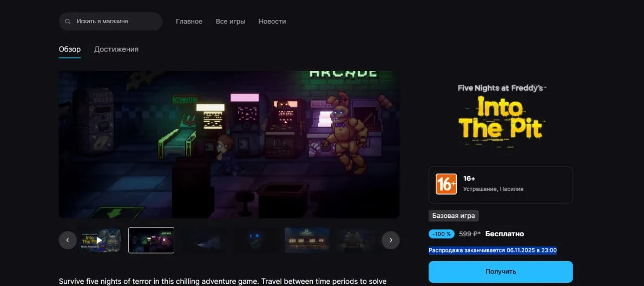The height and width of the screenshot is (286, 644).
Task: Click the main arcade screenshot image
Action: [229, 144]
